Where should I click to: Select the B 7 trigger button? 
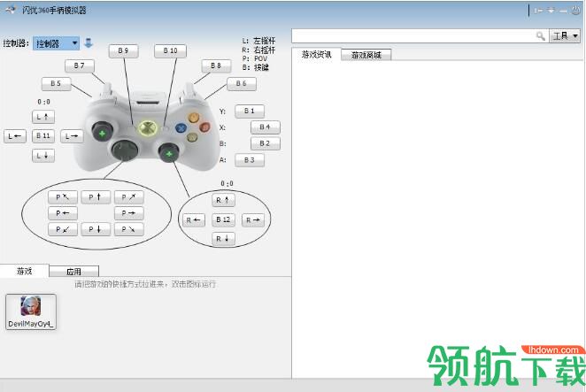coord(80,65)
